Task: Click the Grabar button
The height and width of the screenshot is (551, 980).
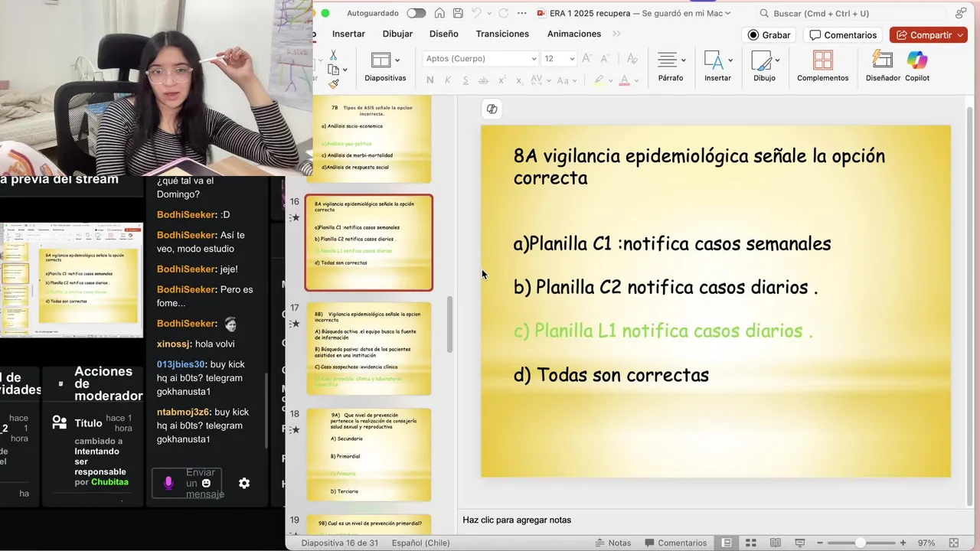Action: coord(769,35)
